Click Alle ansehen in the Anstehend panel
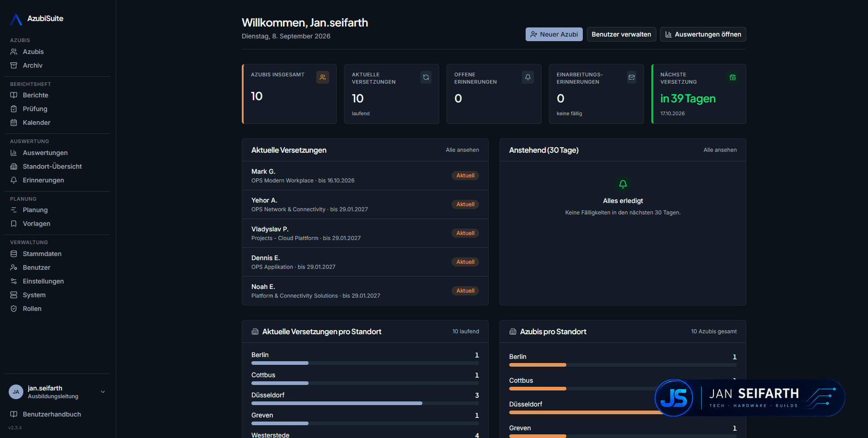This screenshot has height=438, width=868. click(720, 150)
